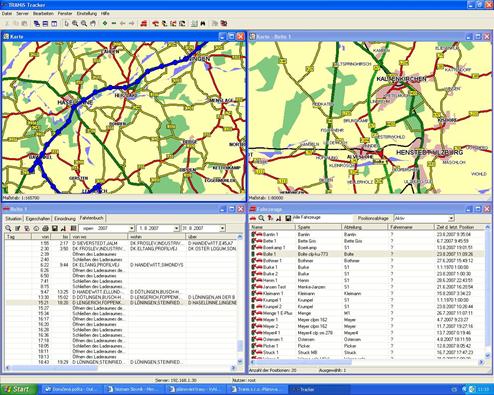Click the search magnifier in Fahrtenbuch toolbar

click(x=8, y=228)
